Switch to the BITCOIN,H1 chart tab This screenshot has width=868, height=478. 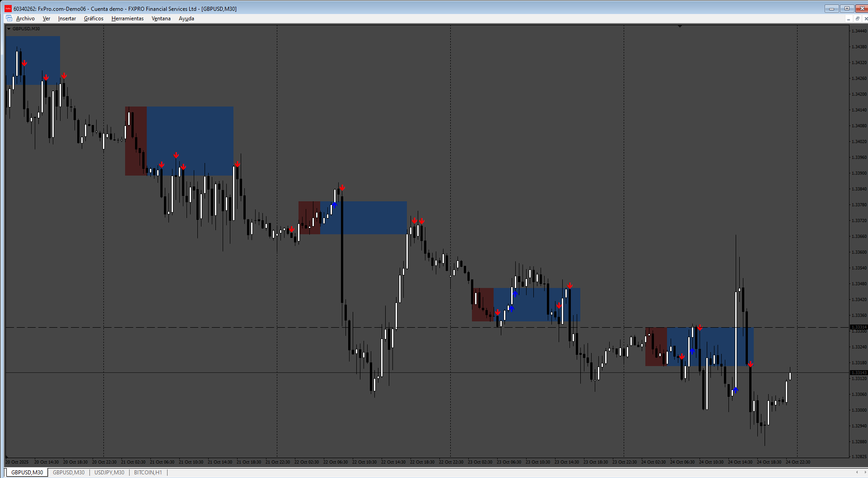(148, 473)
